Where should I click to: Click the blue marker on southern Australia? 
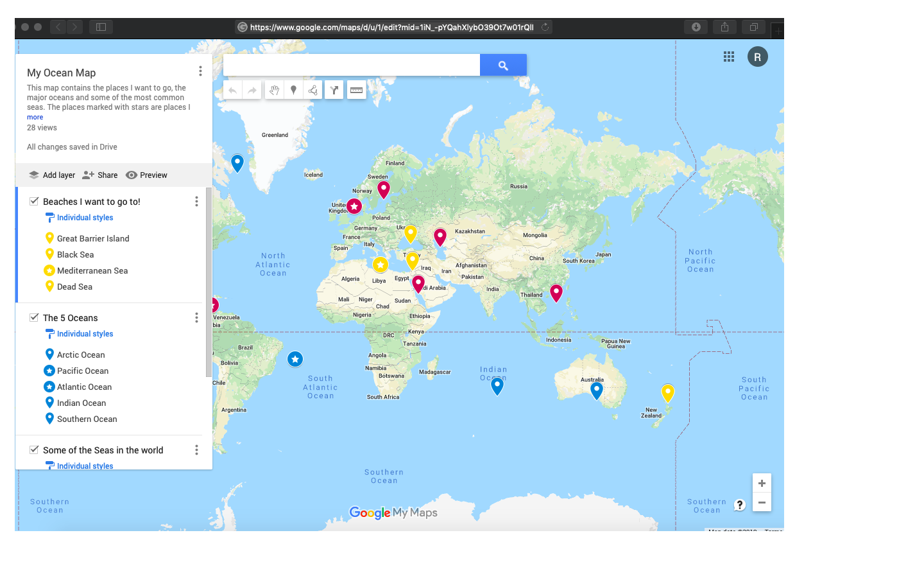click(597, 390)
